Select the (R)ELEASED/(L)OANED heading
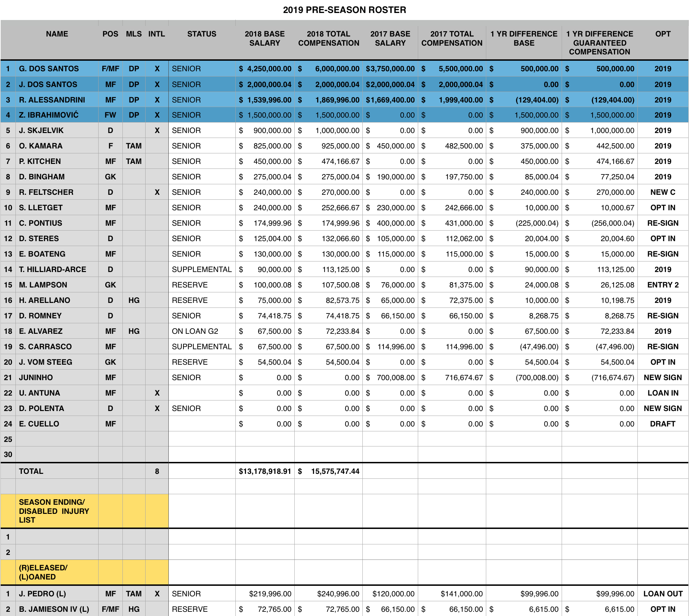 coord(57,572)
